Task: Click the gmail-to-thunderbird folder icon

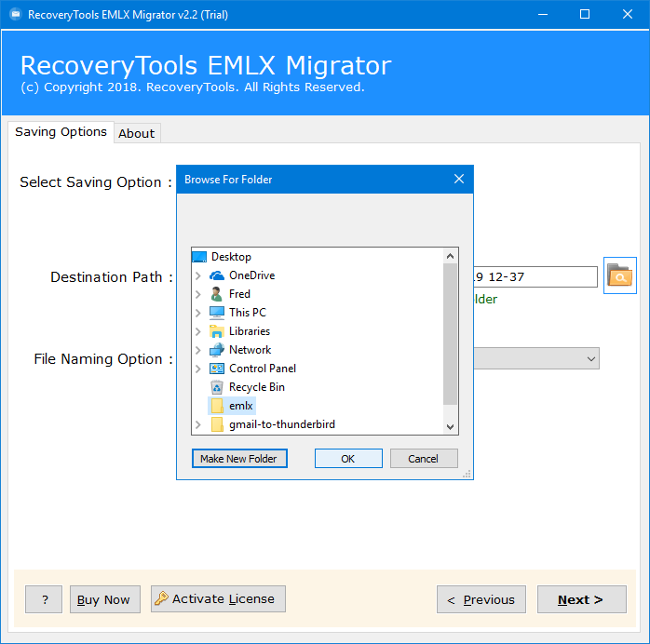Action: (217, 424)
